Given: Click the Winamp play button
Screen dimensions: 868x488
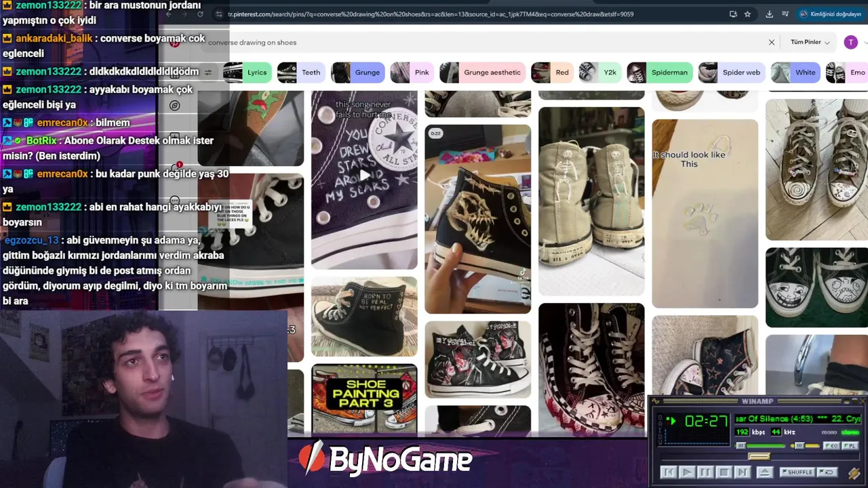Looking at the screenshot, I should [x=686, y=472].
